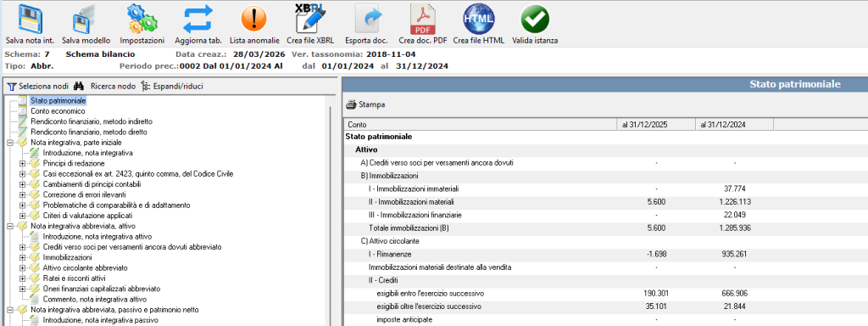Screen dimensions: 868x326
Task: Collapse Nota integrativa abbreviata, passivo node
Action: pos(10,309)
